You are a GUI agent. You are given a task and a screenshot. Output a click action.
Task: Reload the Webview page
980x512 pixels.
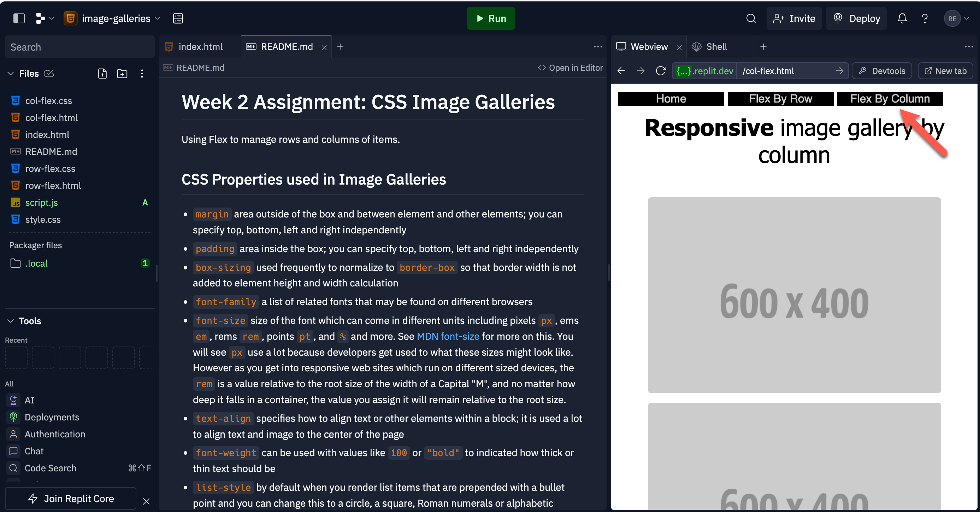click(661, 71)
